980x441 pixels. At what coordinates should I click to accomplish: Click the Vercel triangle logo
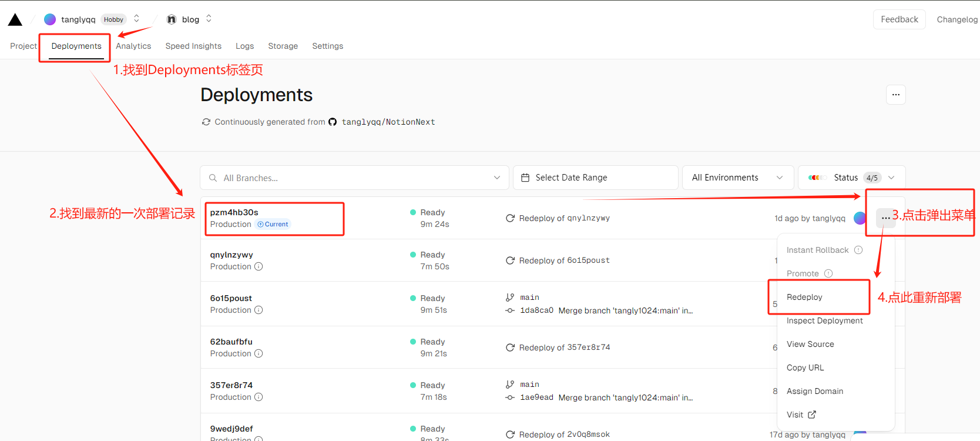click(x=15, y=19)
